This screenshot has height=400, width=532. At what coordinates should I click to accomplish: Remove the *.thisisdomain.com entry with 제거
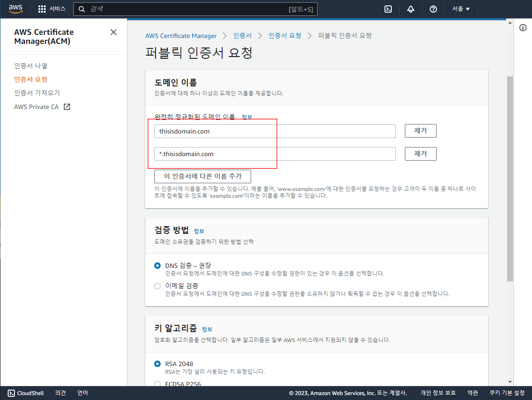point(420,154)
